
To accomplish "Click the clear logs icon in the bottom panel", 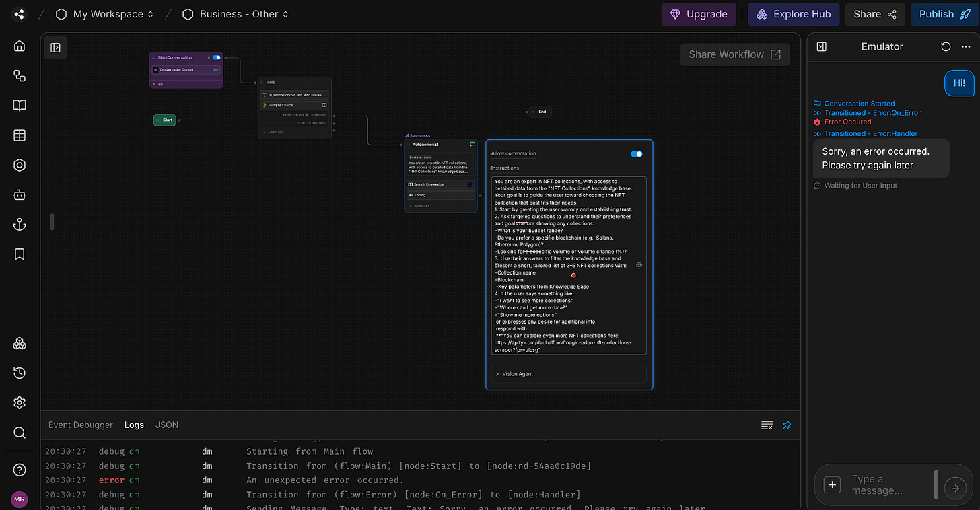I will [767, 425].
